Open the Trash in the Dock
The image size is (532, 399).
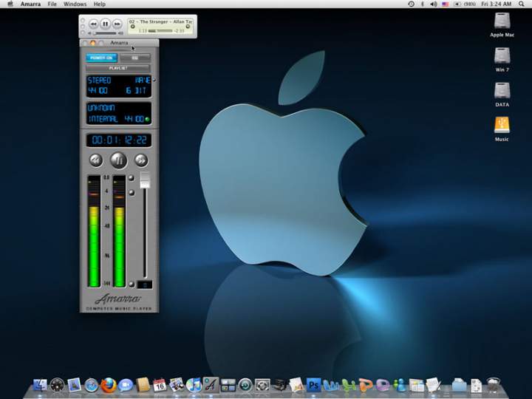coord(494,385)
